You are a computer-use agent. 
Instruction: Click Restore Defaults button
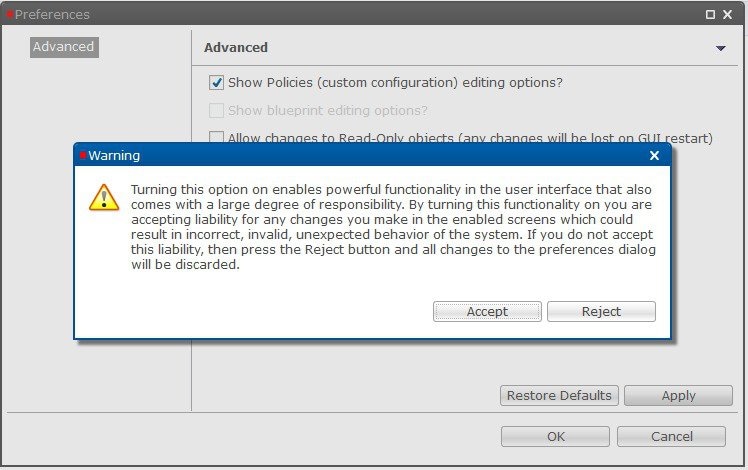(559, 396)
